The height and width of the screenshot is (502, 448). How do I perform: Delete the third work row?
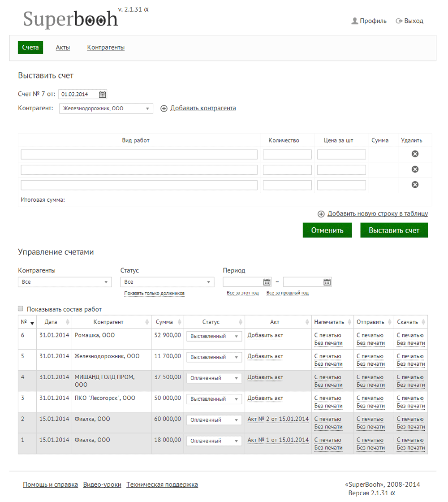click(x=415, y=185)
